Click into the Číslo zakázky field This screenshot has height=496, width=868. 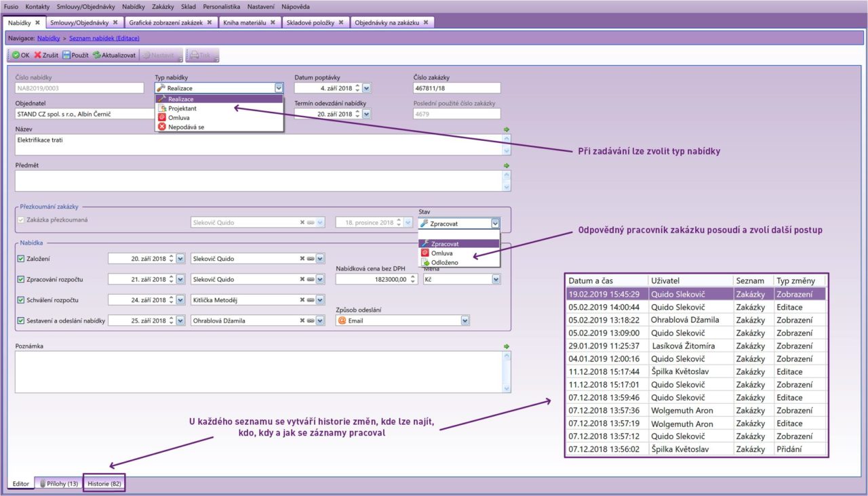coord(456,87)
